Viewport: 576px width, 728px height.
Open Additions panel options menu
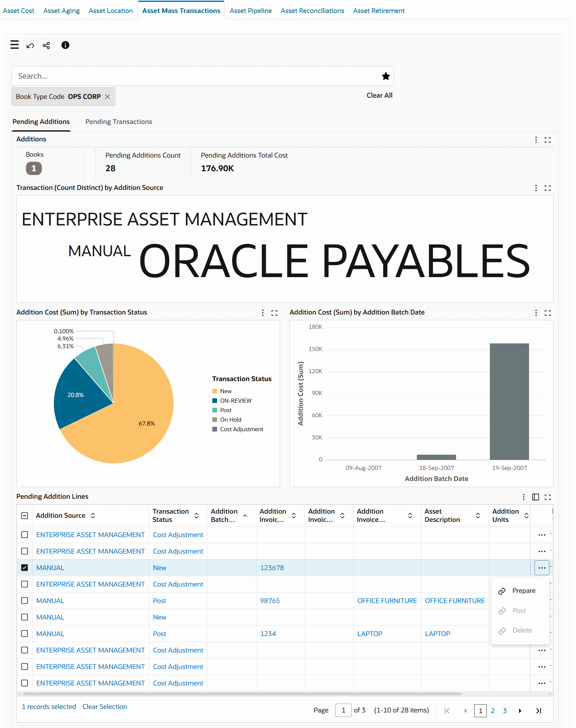coord(536,140)
